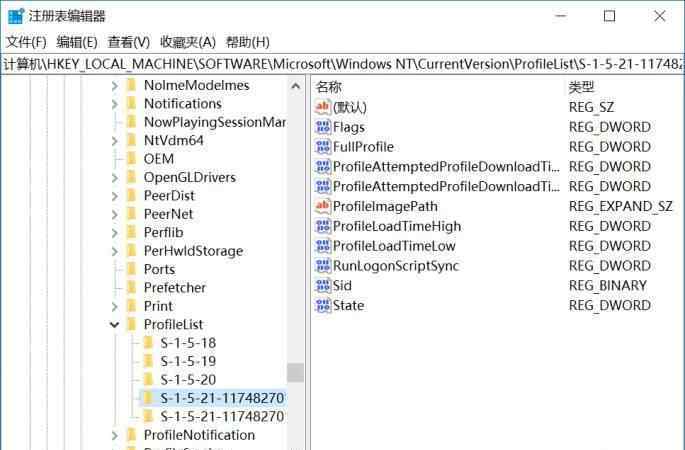The height and width of the screenshot is (450, 685).
Task: Select the Notifications folder icon
Action: (x=131, y=104)
